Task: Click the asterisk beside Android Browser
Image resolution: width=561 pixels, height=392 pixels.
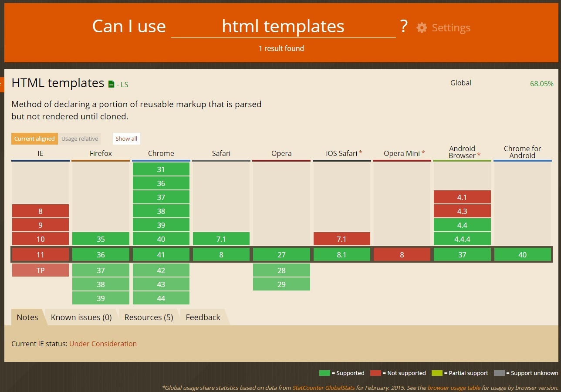Action: pos(479,155)
